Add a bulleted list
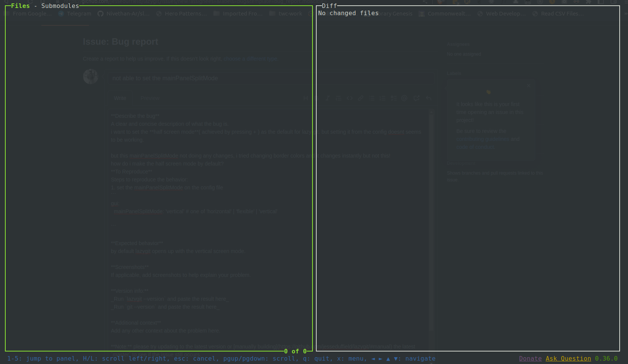The width and height of the screenshot is (628, 364). point(372,98)
